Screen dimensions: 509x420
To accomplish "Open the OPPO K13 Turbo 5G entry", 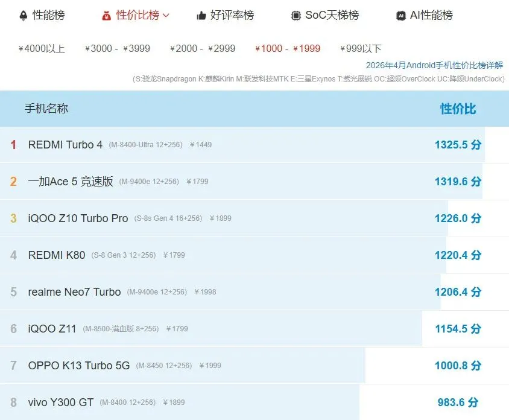I will (x=79, y=366).
